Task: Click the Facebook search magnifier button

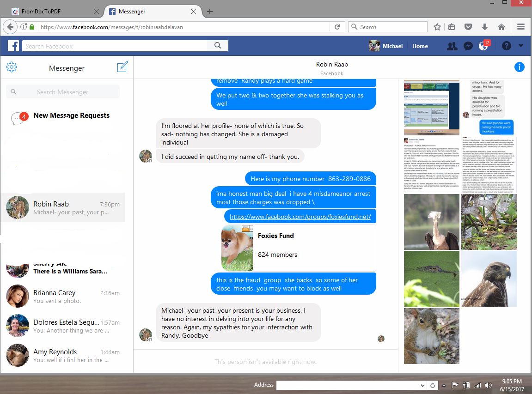Action: pos(218,45)
